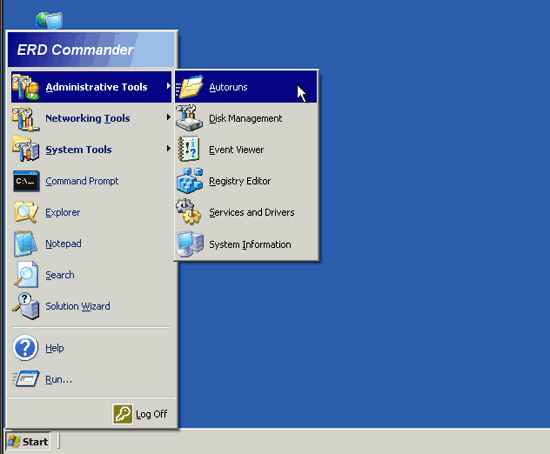Open Explorer from the Start menu
550x454 pixels.
[92, 212]
